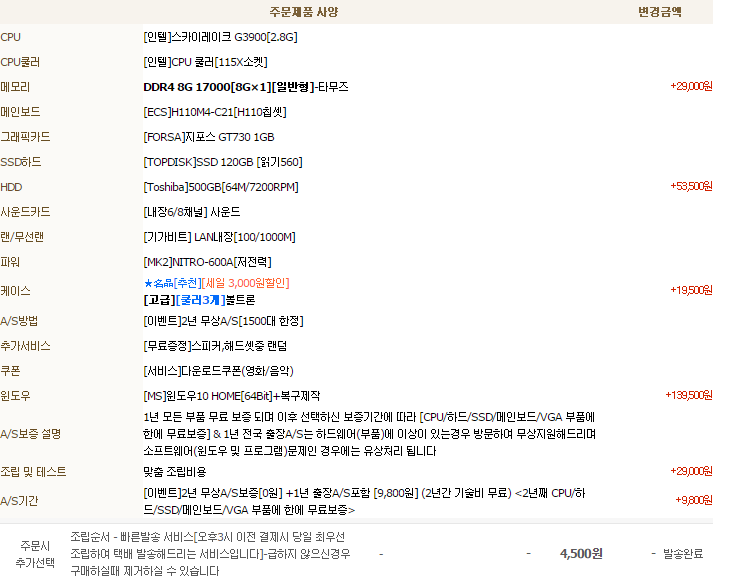Click the A/S기간 '+9,800원' price
The image size is (729, 581).
click(x=693, y=500)
